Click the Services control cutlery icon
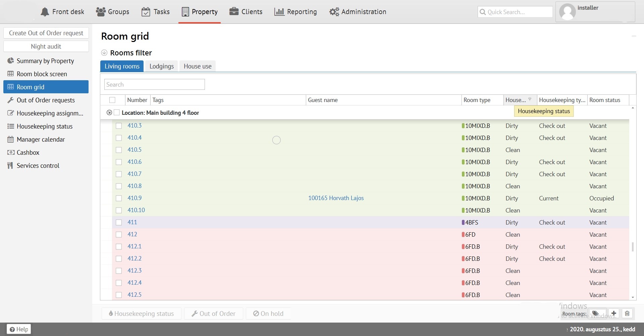The width and height of the screenshot is (644, 336). 10,165
